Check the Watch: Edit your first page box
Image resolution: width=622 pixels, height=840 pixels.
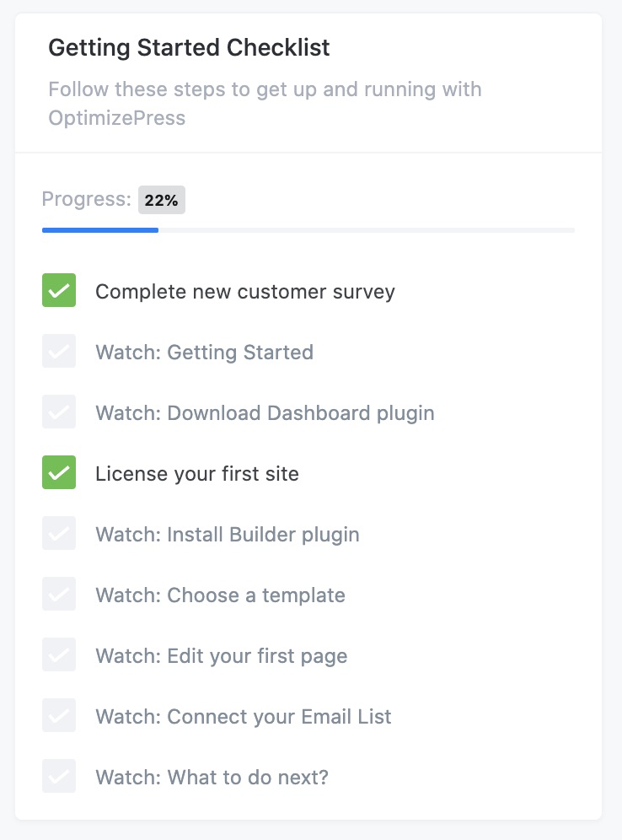(x=58, y=654)
